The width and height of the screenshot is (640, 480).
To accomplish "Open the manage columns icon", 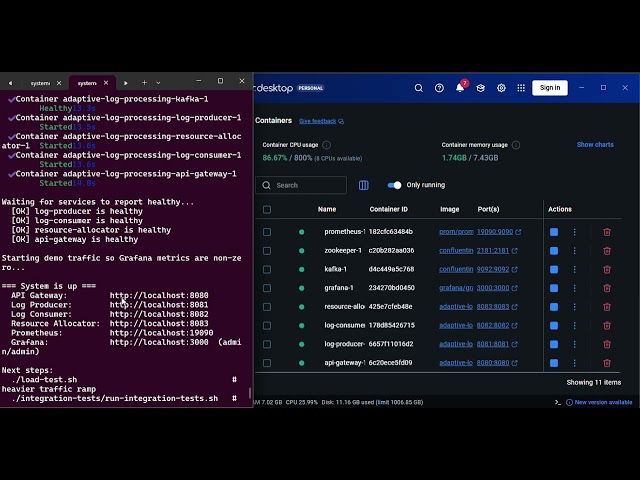I will [364, 185].
